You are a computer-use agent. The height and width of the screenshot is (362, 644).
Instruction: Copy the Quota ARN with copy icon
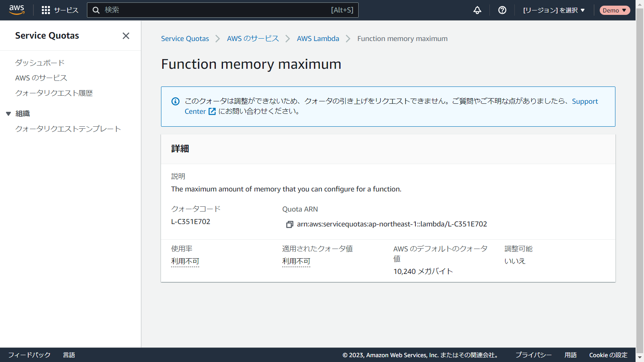(x=289, y=224)
